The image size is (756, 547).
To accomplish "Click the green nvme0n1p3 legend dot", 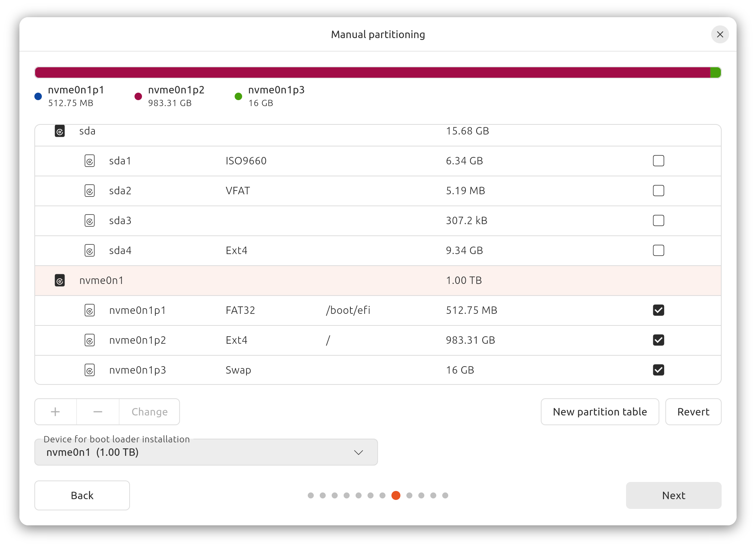I will 238,96.
